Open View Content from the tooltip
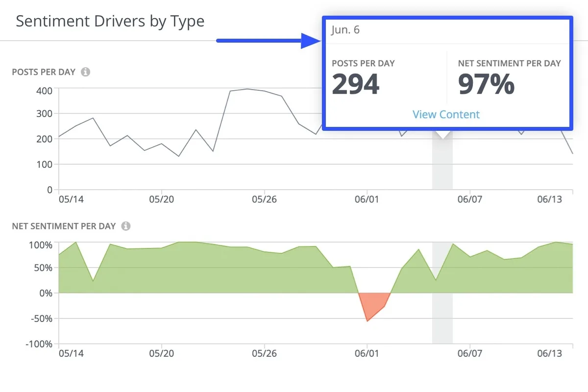Viewport: 588px width, 392px height. point(446,114)
